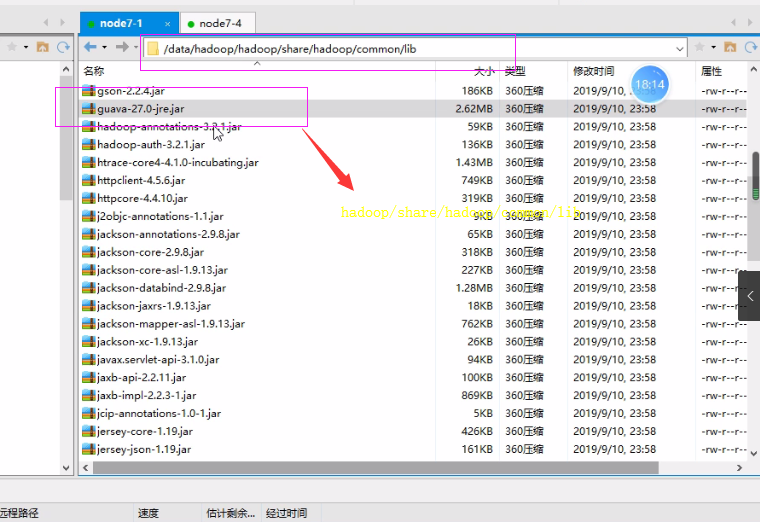Open the left pane star dropdown arrow
The height and width of the screenshot is (522, 760).
click(x=26, y=47)
